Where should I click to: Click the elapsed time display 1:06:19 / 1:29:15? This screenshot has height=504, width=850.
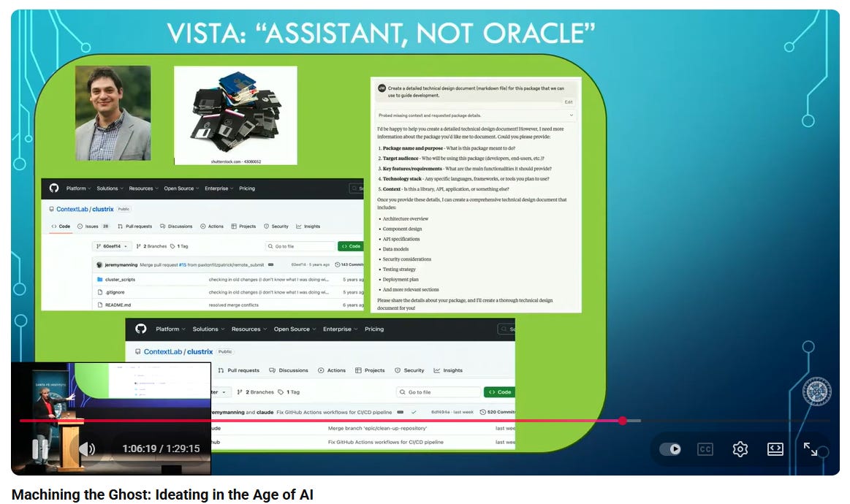click(x=161, y=448)
